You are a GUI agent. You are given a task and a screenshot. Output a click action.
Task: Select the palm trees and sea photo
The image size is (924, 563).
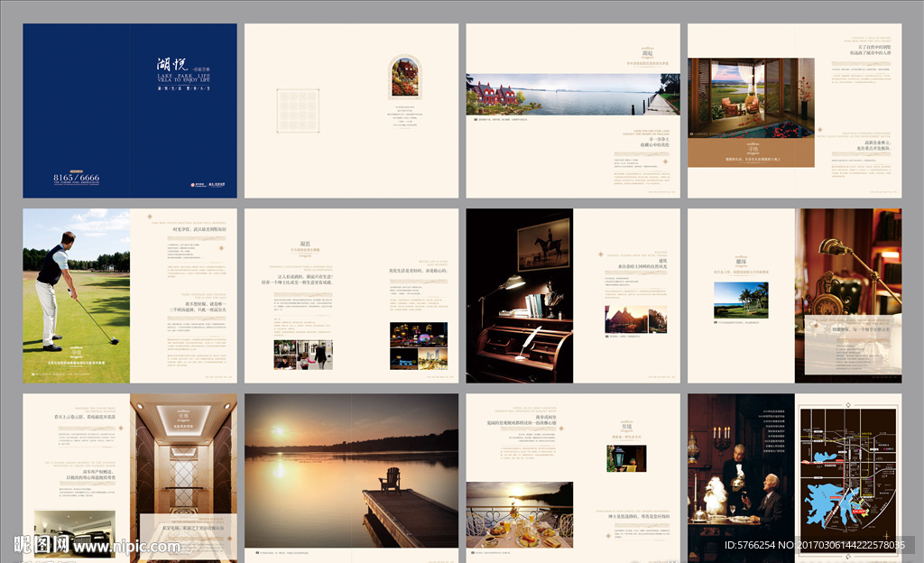(741, 300)
